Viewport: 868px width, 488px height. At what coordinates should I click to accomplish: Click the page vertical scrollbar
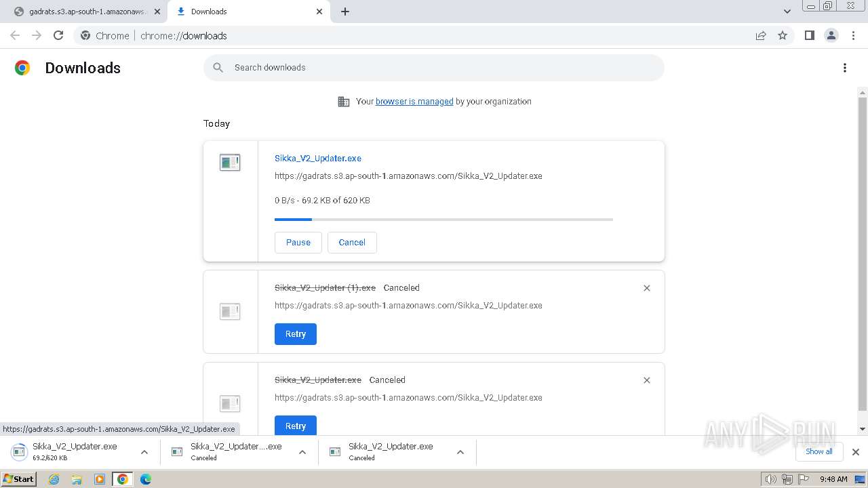pos(863,254)
